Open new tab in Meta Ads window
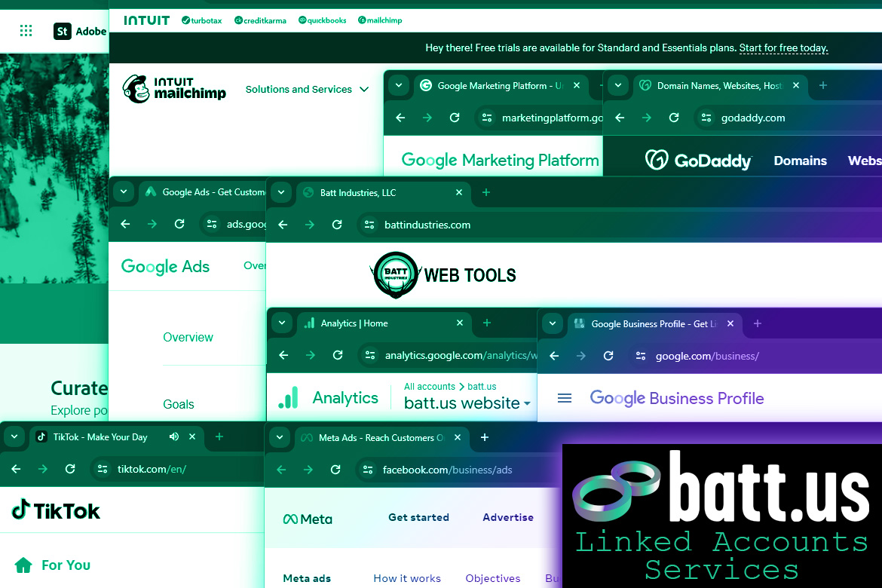This screenshot has height=588, width=882. coord(484,437)
